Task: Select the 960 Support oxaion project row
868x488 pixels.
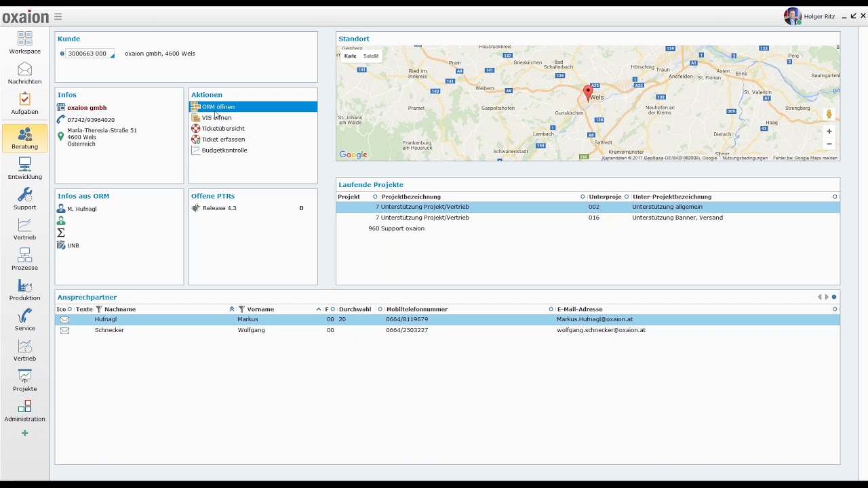Action: point(588,228)
